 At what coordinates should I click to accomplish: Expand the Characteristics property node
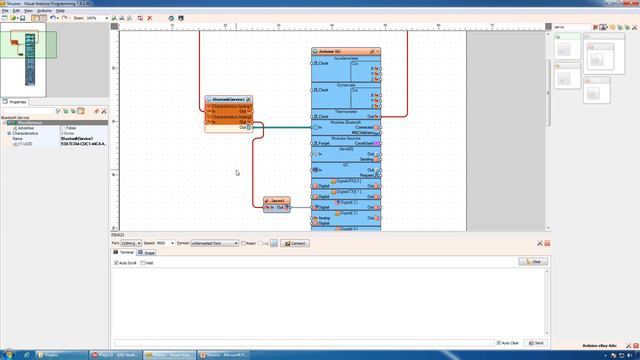pos(9,133)
